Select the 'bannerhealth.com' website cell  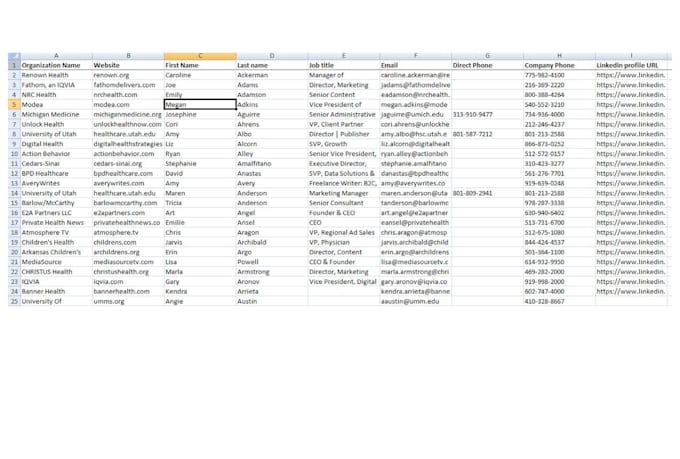click(x=128, y=292)
